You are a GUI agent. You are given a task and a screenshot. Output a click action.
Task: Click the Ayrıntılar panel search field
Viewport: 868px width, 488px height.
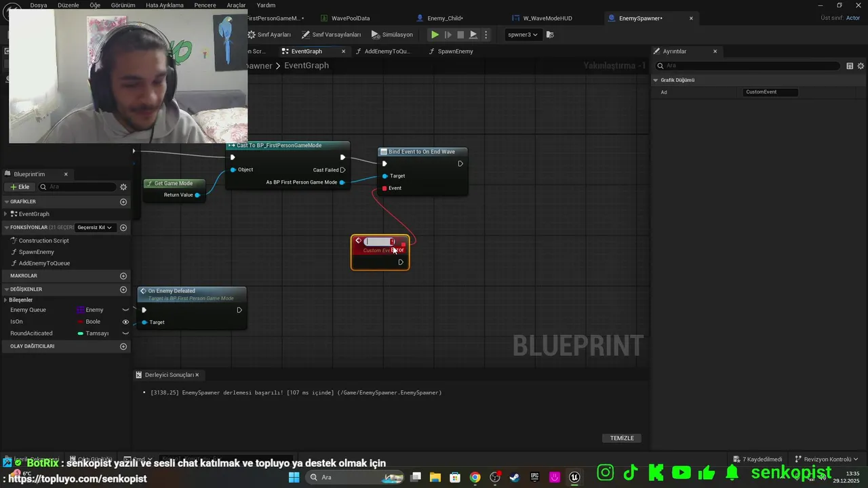point(748,66)
